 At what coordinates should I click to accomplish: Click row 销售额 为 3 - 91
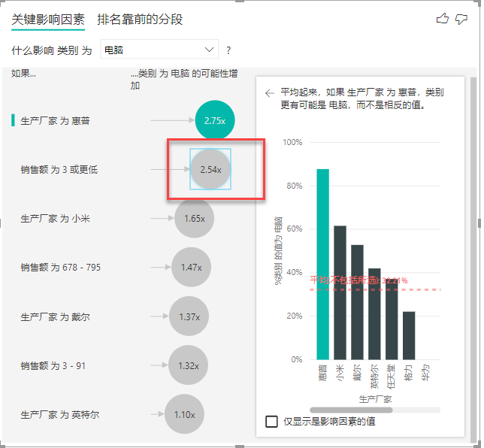(53, 366)
